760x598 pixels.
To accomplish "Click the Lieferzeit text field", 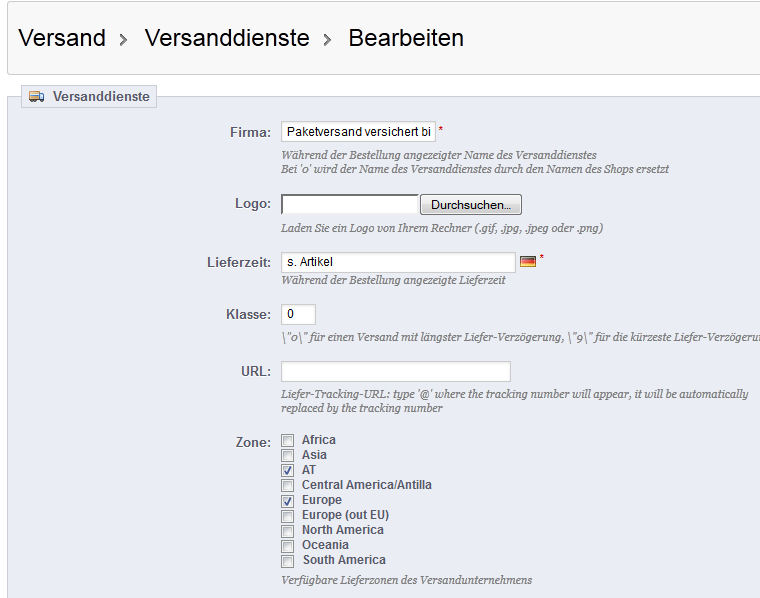I will click(398, 262).
